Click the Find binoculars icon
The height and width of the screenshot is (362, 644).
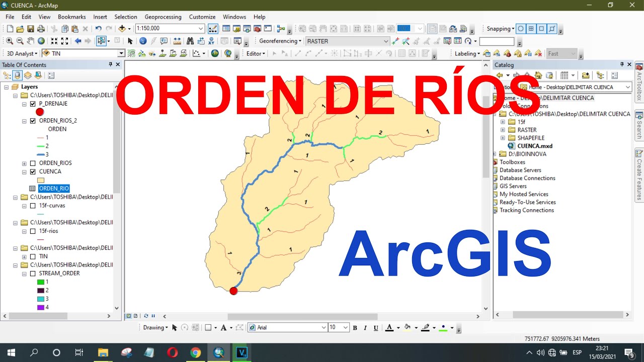tap(190, 41)
